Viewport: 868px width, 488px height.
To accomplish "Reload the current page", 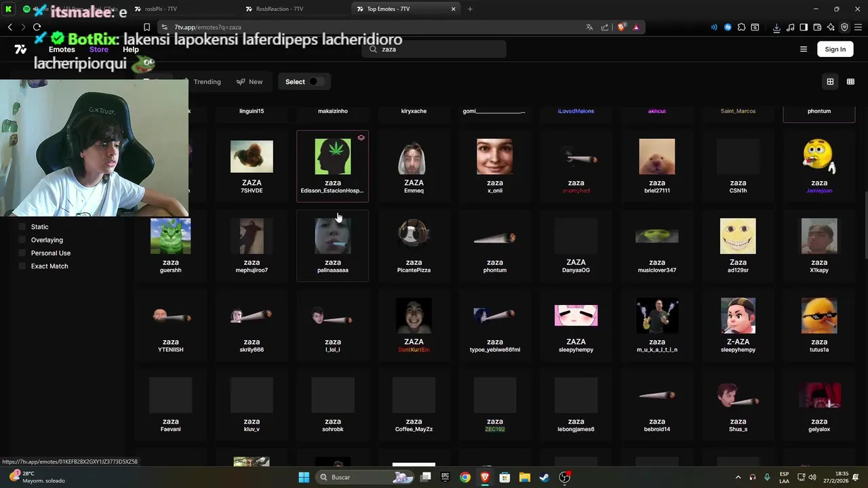I will pos(37,27).
